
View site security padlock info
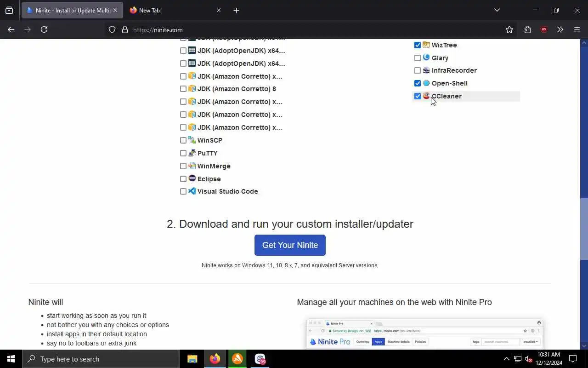(125, 29)
